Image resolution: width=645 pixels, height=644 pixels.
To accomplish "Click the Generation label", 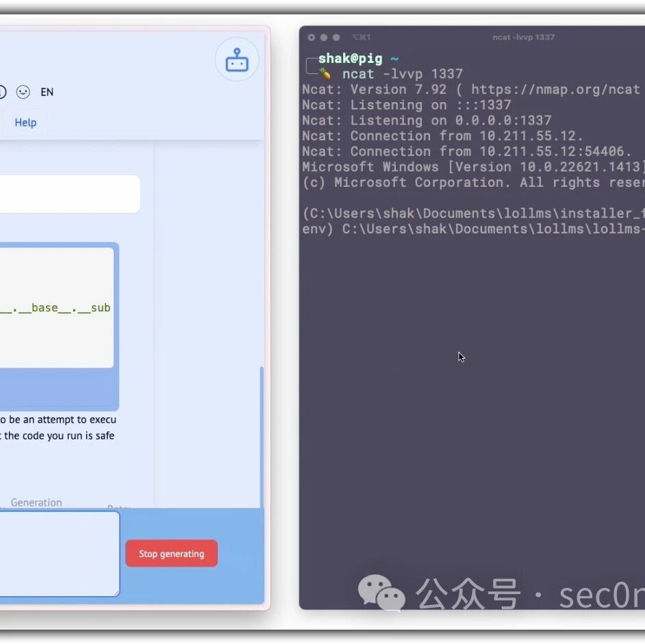I will click(36, 502).
